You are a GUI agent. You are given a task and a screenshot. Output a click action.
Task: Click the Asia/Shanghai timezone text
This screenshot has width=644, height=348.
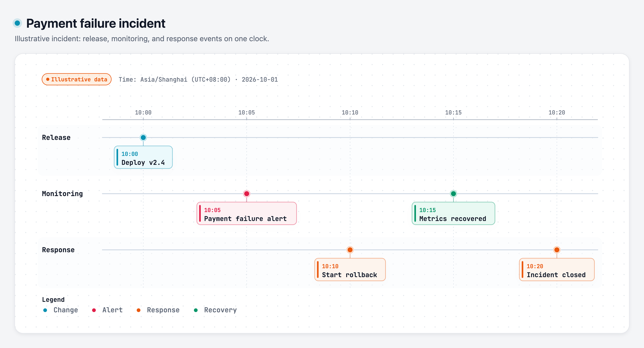point(198,80)
